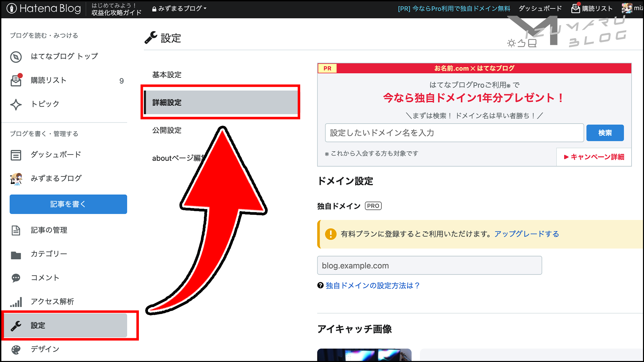
Task: Open sidebar 購読リスト with 9 unread
Action: pos(68,80)
